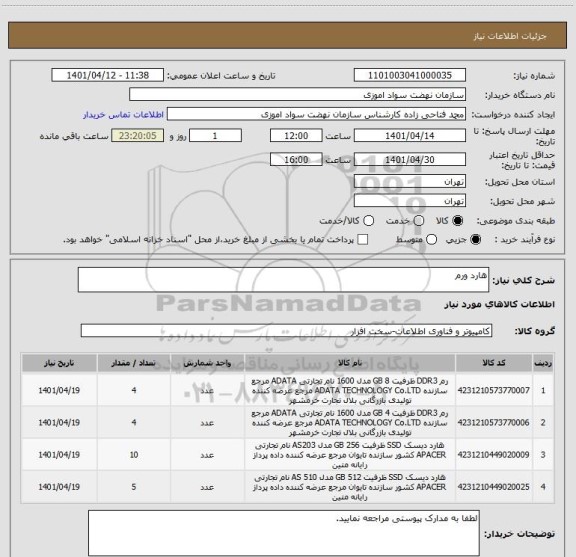Select the متوسط purchase type radio
This screenshot has height=557, width=576.
click(431, 240)
